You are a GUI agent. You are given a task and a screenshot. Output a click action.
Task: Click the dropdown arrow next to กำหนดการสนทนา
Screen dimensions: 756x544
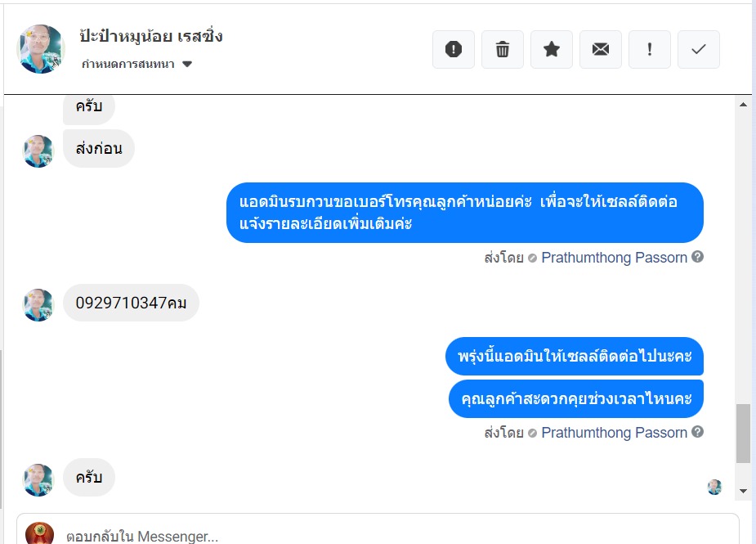point(187,64)
